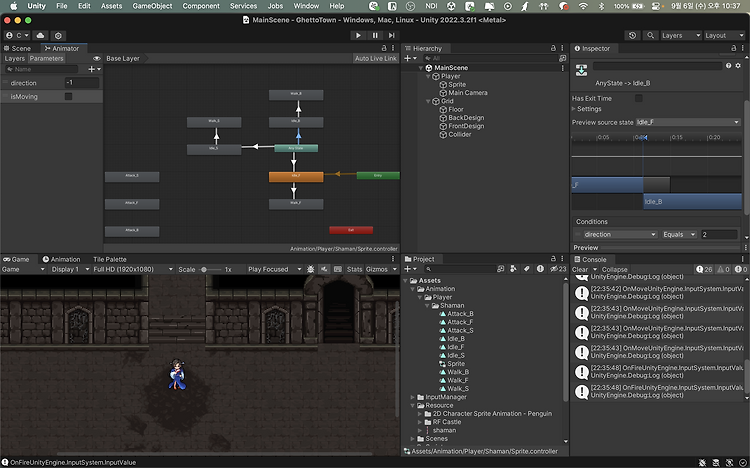Open the Inspector help question mark icon
This screenshot has height=468, width=750.
pyautogui.click(x=728, y=66)
